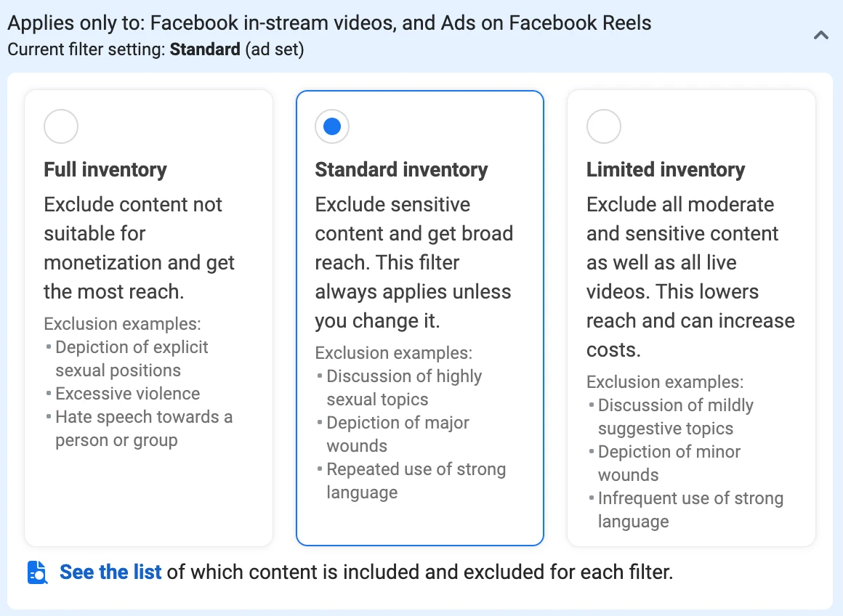This screenshot has width=843, height=616.
Task: Click the "Depiction of major wounds" example
Action: 398,434
